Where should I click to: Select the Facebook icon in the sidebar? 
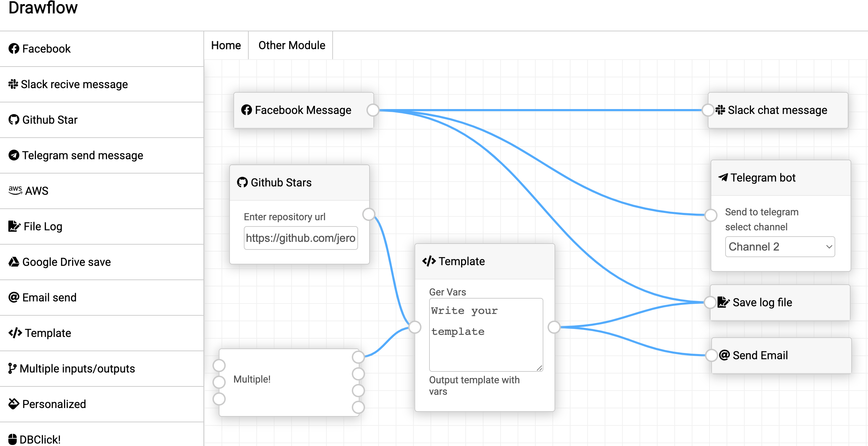pos(14,48)
